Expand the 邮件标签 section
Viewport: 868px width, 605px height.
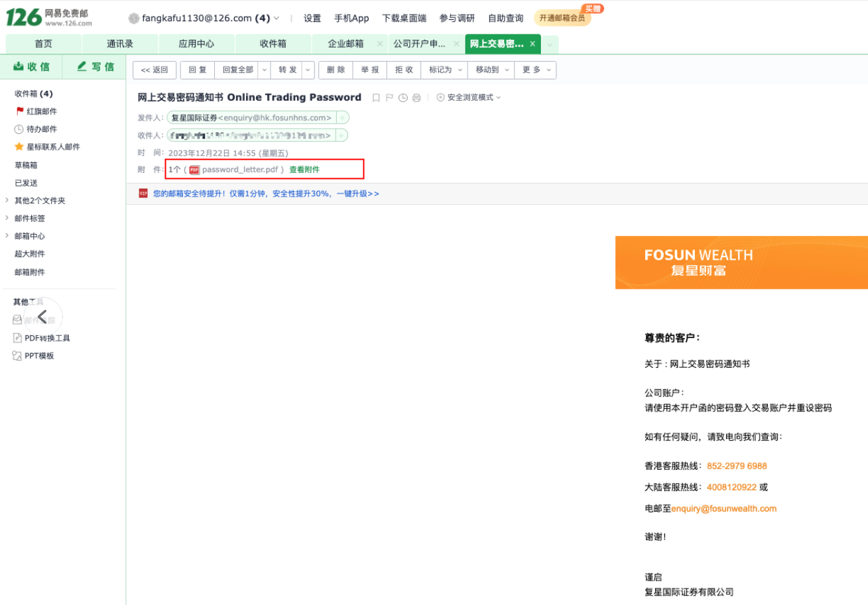(x=7, y=218)
